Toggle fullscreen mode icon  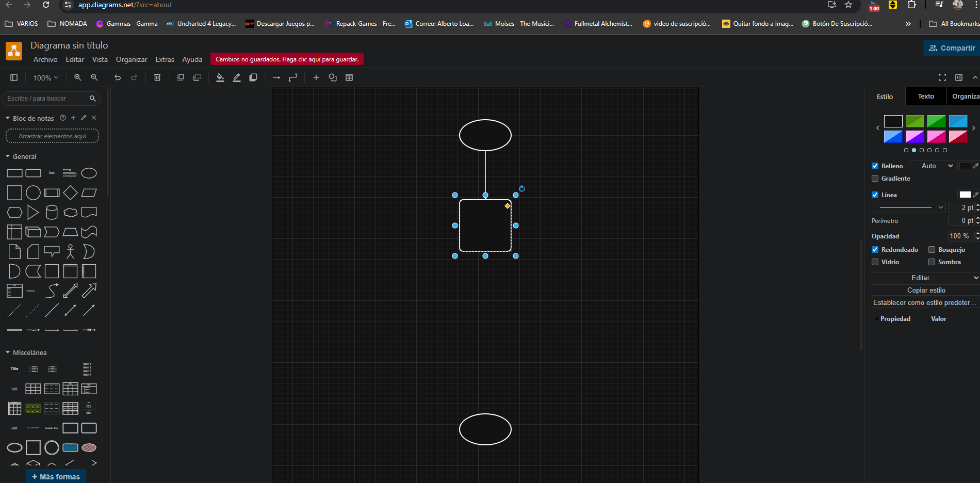(x=942, y=77)
